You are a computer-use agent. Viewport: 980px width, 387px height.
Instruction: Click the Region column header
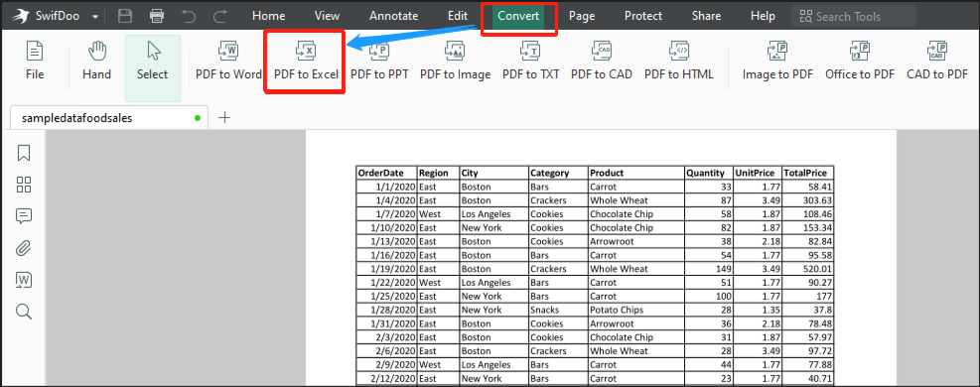pyautogui.click(x=438, y=173)
